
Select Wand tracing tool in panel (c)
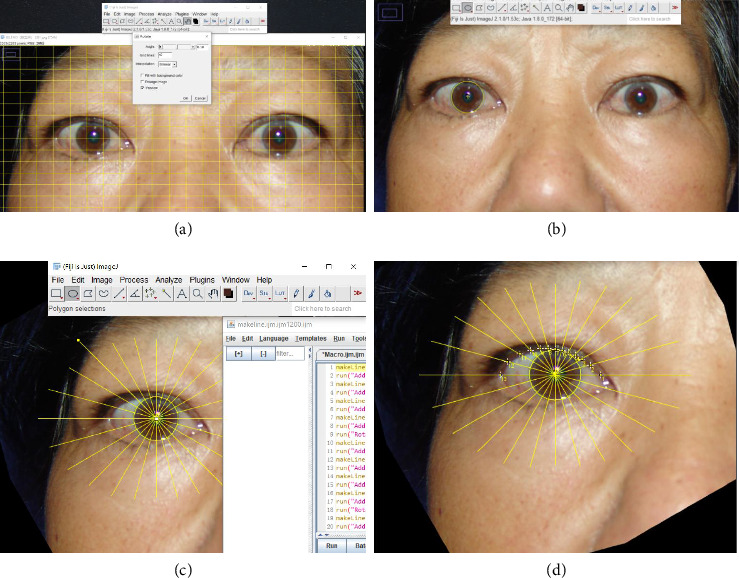(x=166, y=294)
